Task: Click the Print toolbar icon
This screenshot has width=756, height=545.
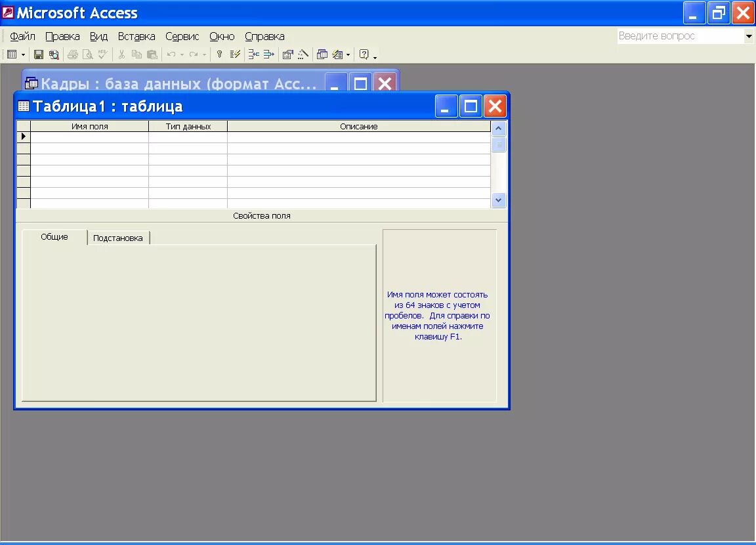Action: [x=72, y=54]
